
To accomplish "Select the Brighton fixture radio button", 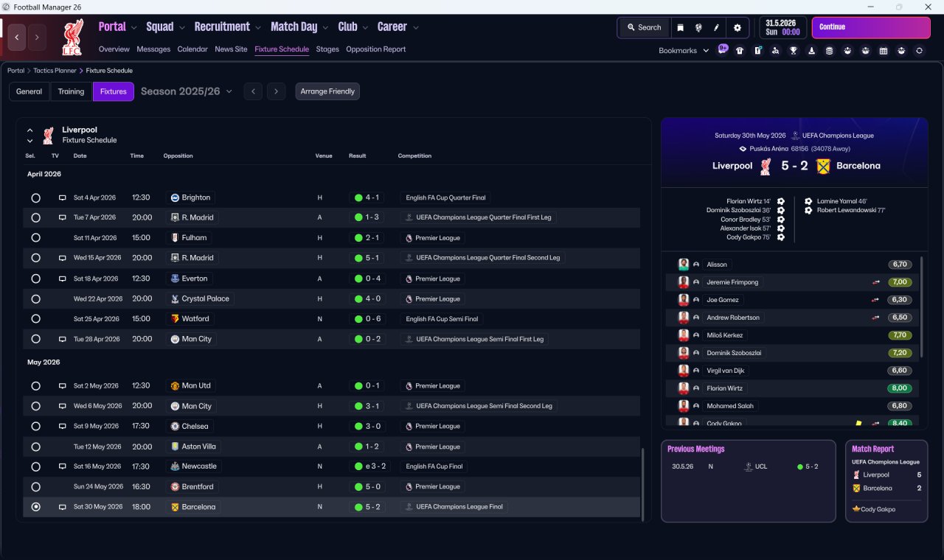I will click(35, 197).
